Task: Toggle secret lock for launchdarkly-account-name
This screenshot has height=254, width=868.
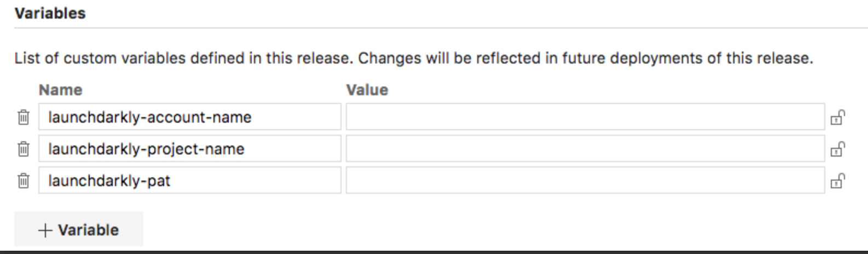Action: 837,118
